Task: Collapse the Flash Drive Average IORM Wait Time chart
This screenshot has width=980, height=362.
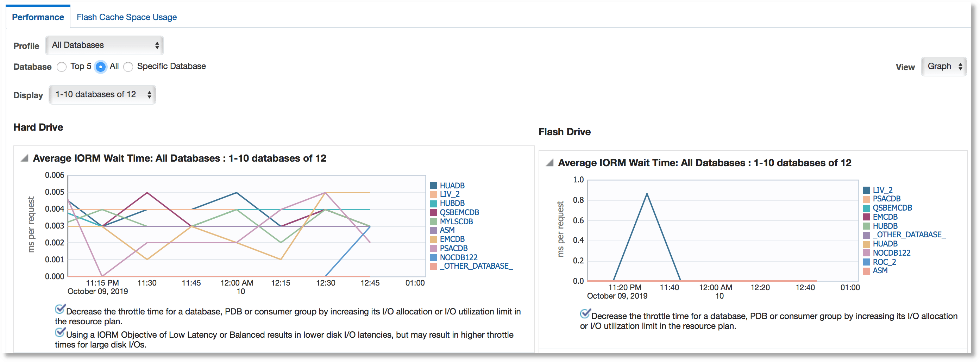Action: (549, 163)
